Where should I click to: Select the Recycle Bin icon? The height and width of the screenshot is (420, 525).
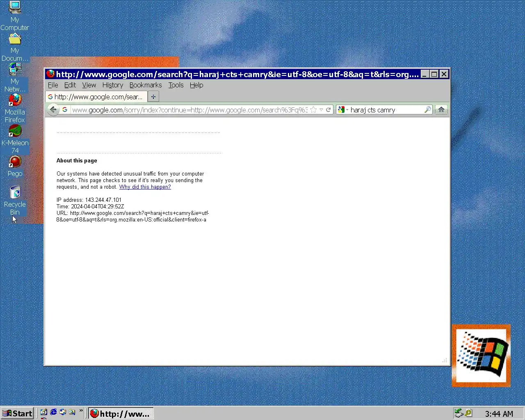(x=15, y=201)
